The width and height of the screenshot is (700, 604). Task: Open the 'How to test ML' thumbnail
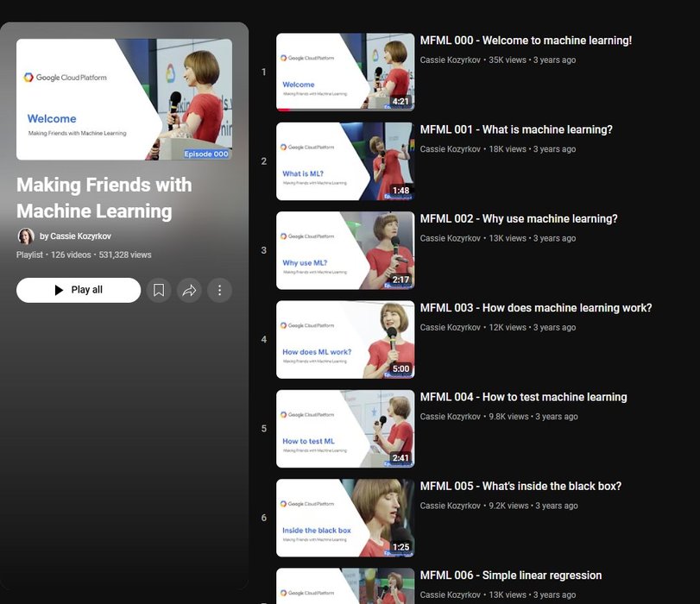click(345, 429)
